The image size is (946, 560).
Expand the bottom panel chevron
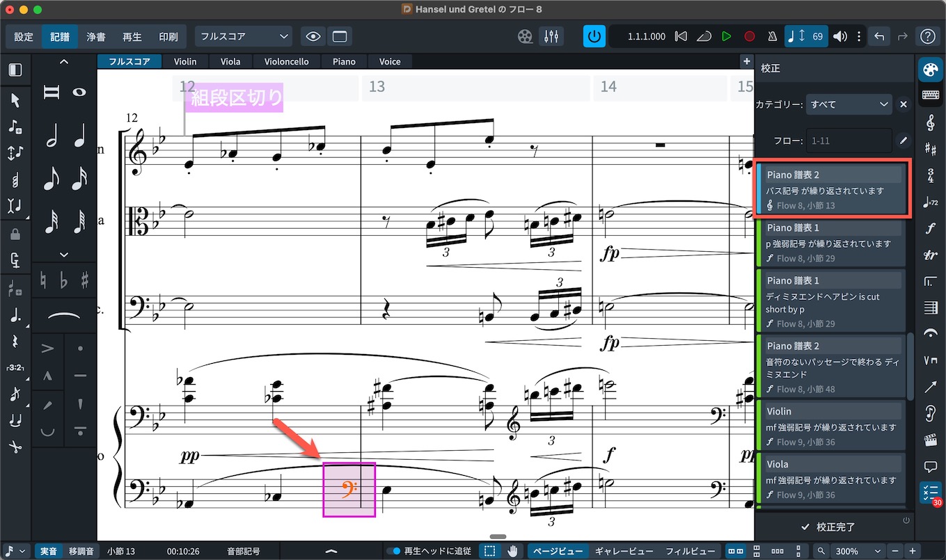[x=331, y=551]
